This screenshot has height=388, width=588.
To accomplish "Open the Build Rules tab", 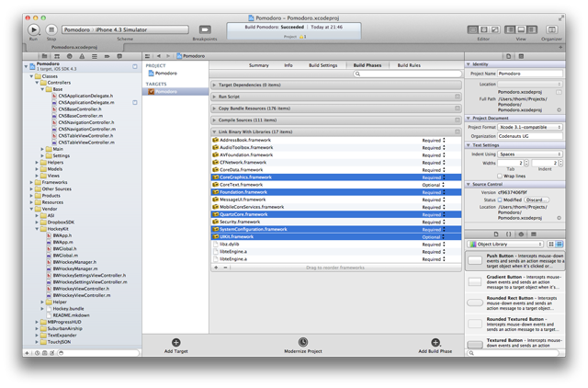I will click(408, 65).
